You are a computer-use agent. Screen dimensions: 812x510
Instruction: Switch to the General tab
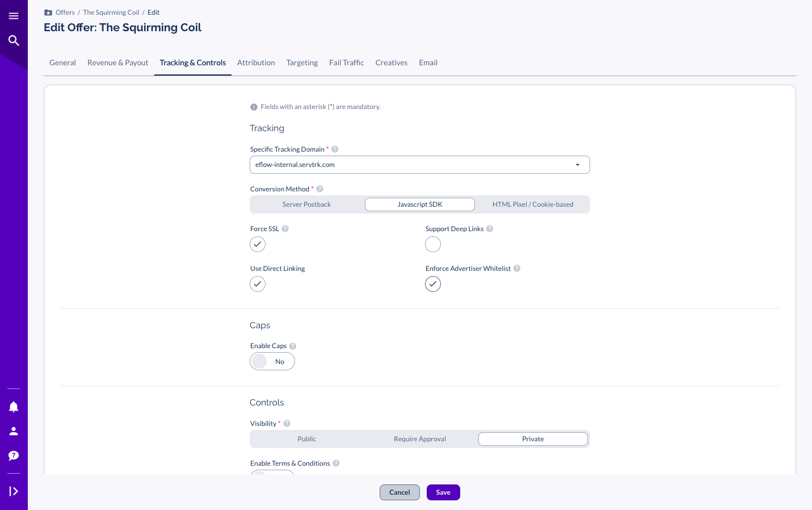click(x=62, y=62)
